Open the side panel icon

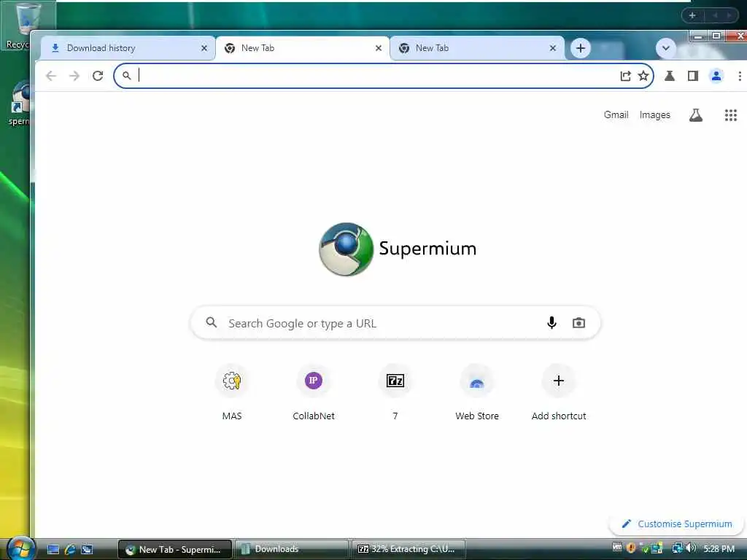[x=693, y=76]
